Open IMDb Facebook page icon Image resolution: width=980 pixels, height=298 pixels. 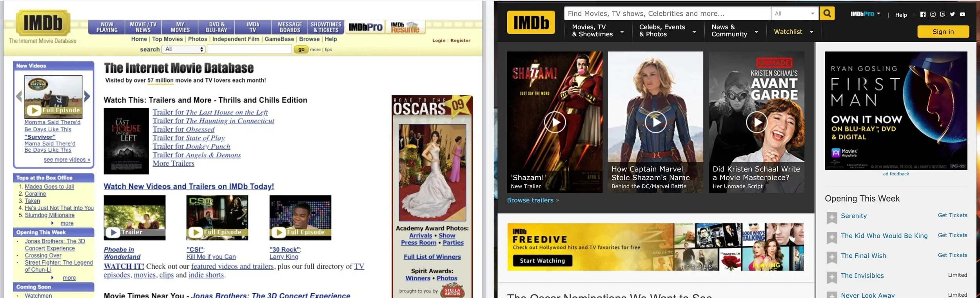pos(923,14)
